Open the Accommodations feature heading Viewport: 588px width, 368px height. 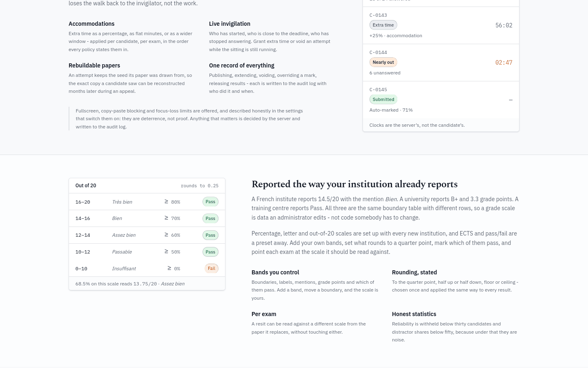(x=91, y=24)
